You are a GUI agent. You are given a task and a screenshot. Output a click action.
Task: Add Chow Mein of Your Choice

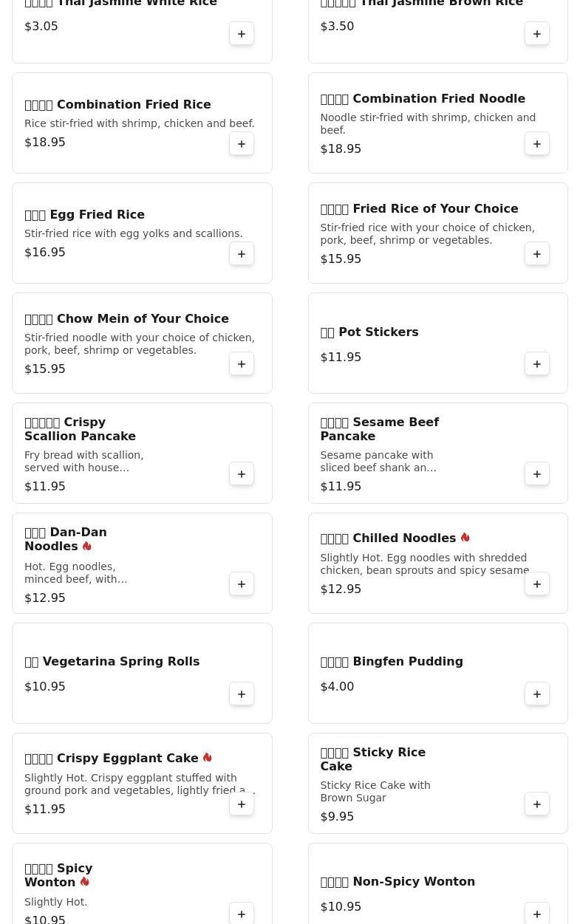[242, 364]
